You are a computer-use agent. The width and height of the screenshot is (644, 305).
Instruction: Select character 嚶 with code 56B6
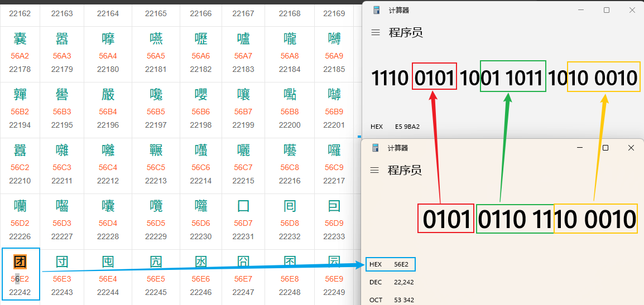pos(201,94)
